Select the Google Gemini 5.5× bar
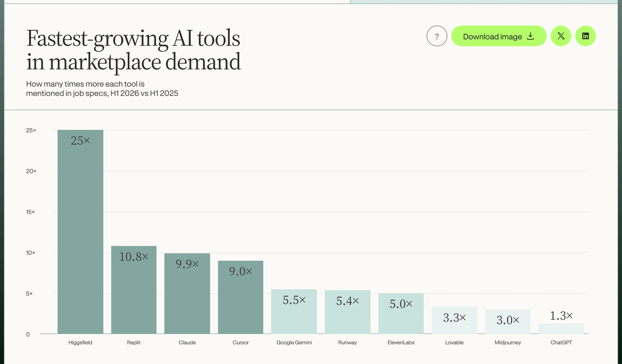 (294, 311)
